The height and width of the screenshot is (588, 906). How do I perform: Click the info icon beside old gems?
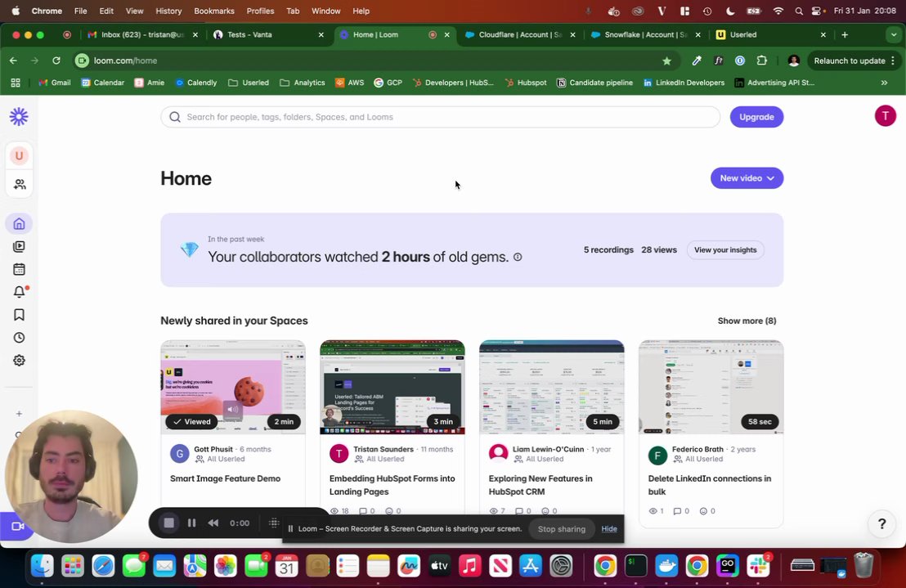click(518, 257)
